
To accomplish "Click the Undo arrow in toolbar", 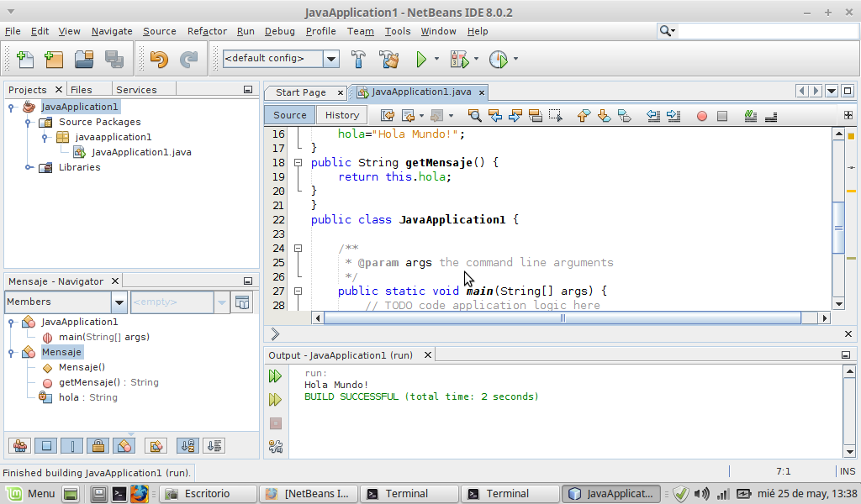I will click(x=158, y=59).
